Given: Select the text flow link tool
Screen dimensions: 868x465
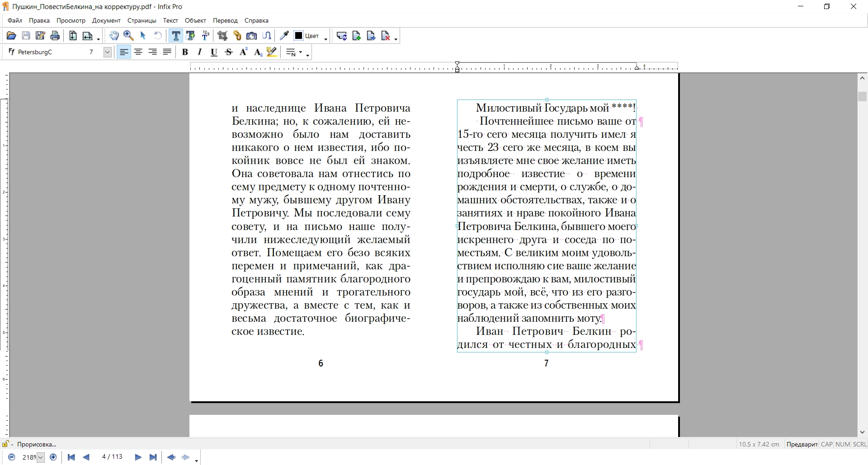Looking at the screenshot, I should [x=267, y=36].
